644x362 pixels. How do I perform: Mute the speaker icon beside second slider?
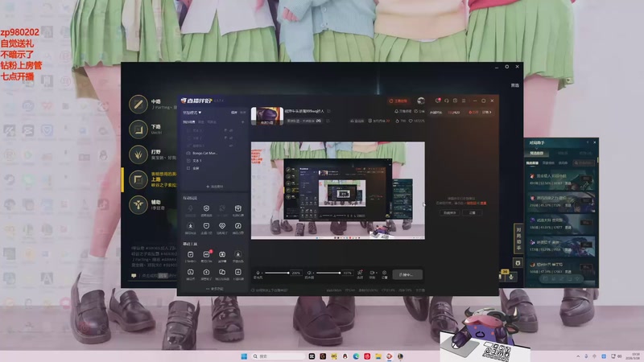pos(309,273)
